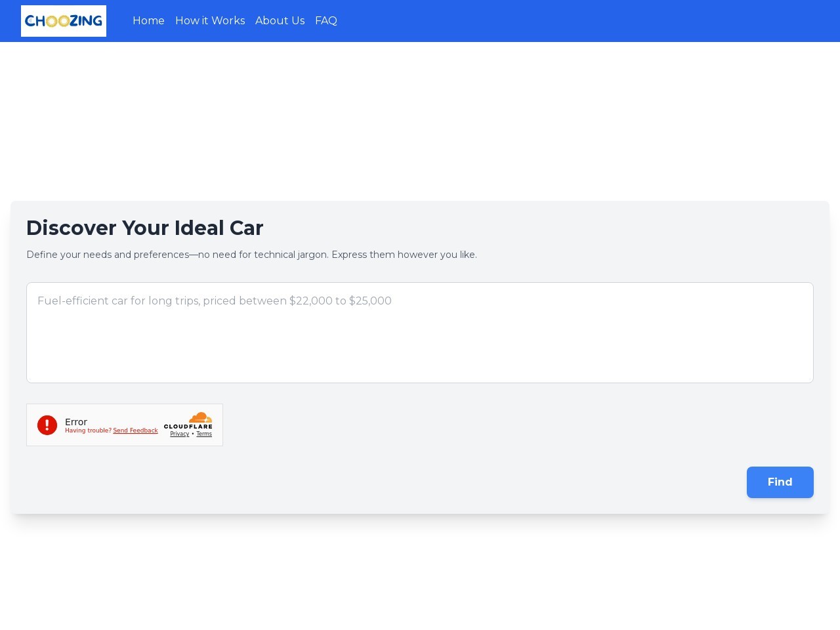Click the Cloudflare logo
Screen dimensions: 840x630
[x=188, y=420]
